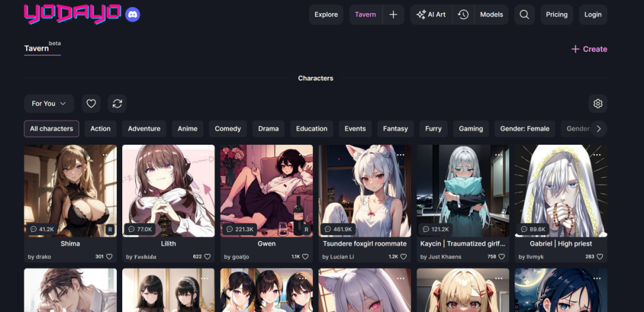
Task: Toggle the favorites heart filter
Action: [91, 104]
